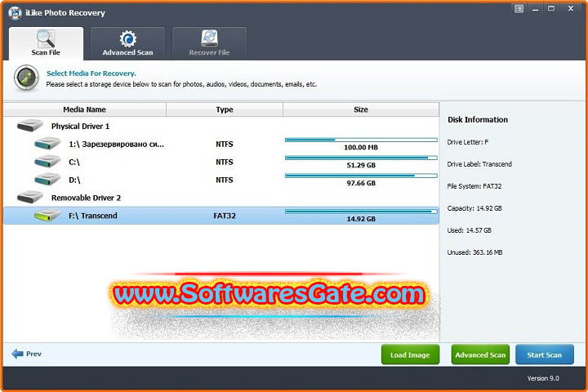Click the Prev arrow icon
Screen dimensions: 588x392
pyautogui.click(x=17, y=354)
